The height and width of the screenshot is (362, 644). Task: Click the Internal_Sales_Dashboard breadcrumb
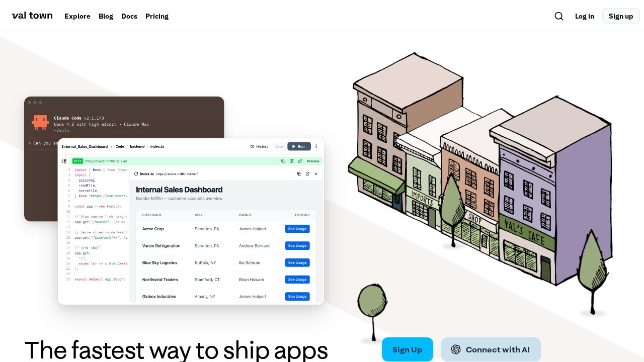click(85, 147)
